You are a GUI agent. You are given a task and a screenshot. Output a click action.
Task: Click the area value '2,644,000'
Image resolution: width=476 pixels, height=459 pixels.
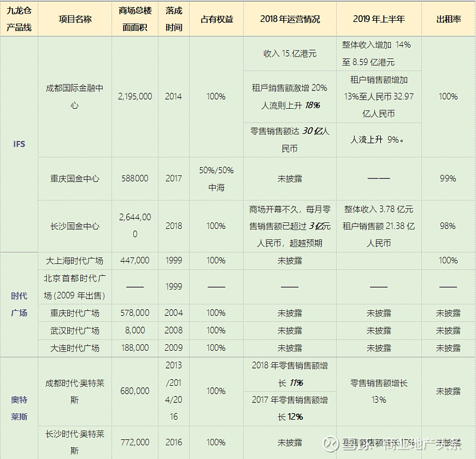click(x=135, y=226)
